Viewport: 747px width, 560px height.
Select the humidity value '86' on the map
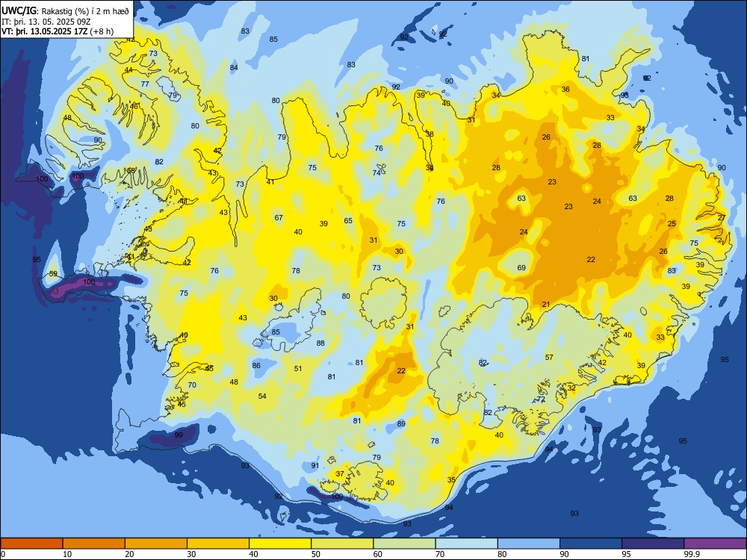pyautogui.click(x=256, y=365)
